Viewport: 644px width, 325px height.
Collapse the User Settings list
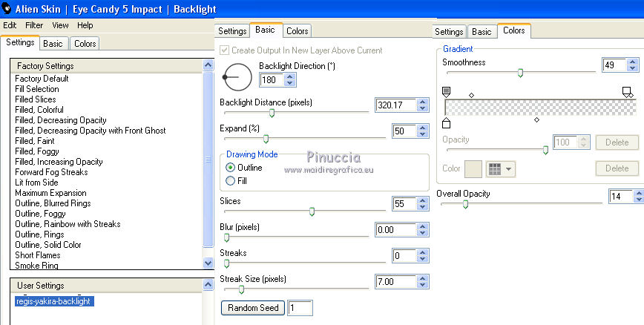coord(208,285)
